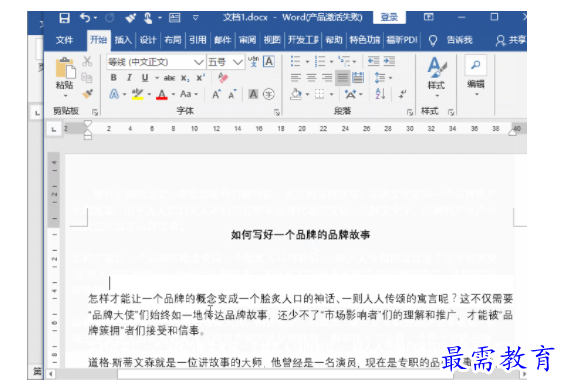The width and height of the screenshot is (563, 390).
Task: Toggle italic formatting
Action: point(129,78)
